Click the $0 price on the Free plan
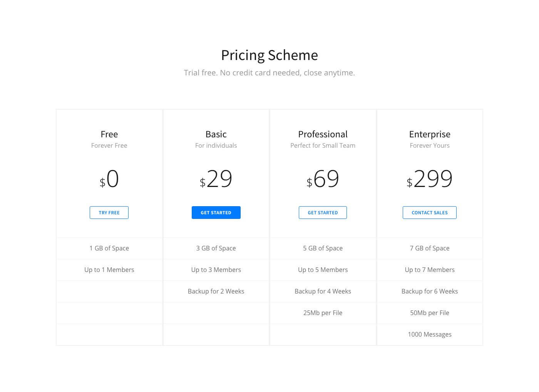The width and height of the screenshot is (539, 392). [x=109, y=179]
